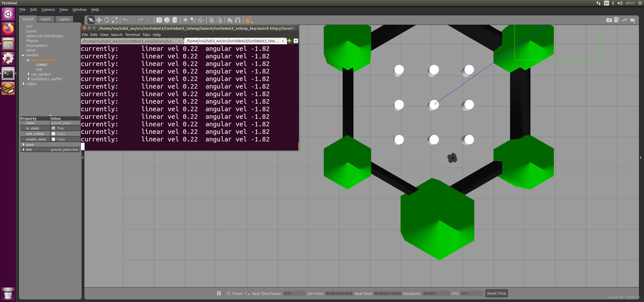
Task: Select the scale mode tool
Action: tap(115, 20)
